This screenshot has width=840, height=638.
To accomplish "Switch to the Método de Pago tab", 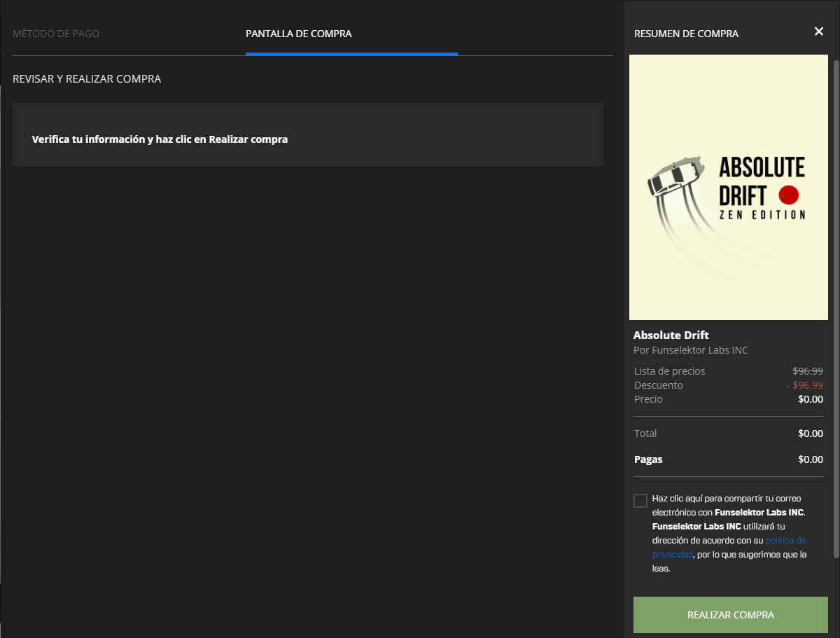I will 56,34.
